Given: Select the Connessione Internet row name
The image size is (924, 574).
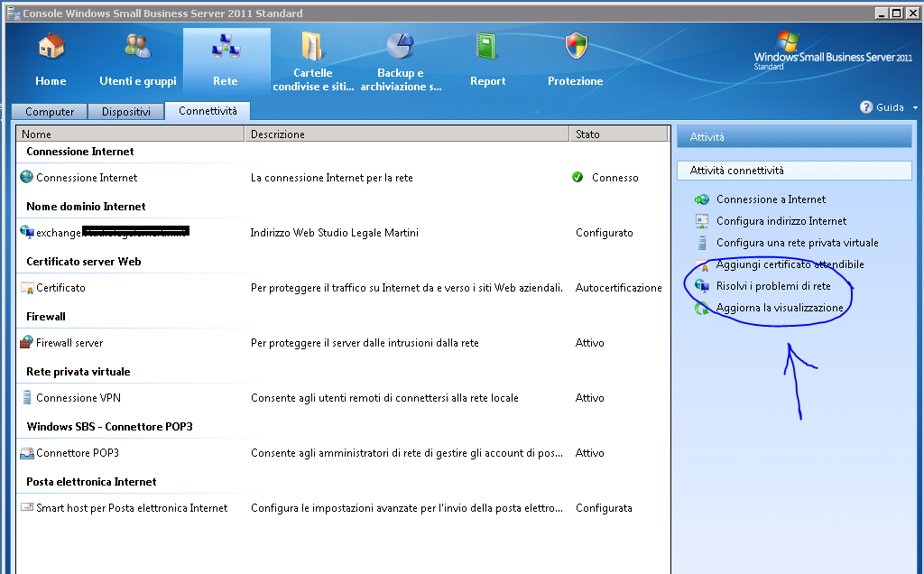Looking at the screenshot, I should [x=87, y=178].
